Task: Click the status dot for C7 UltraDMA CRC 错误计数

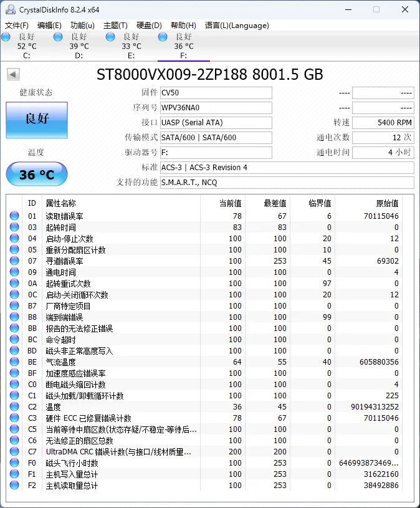Action: tap(14, 451)
